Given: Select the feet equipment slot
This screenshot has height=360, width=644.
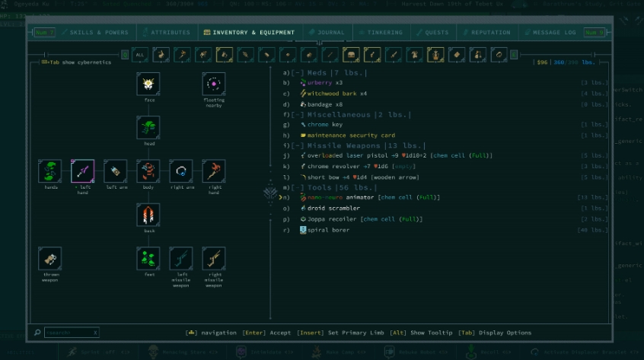Looking at the screenshot, I should [148, 259].
